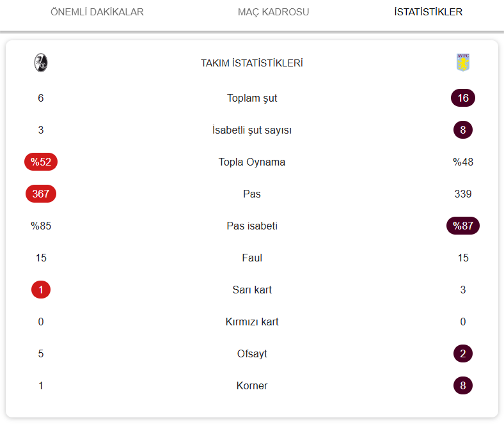Click the maroon %87 pass accuracy badge
The image size is (504, 427).
click(x=463, y=226)
